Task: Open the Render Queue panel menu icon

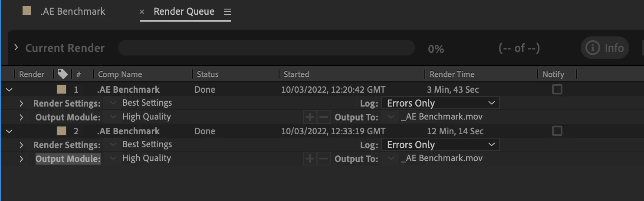Action: (x=227, y=12)
